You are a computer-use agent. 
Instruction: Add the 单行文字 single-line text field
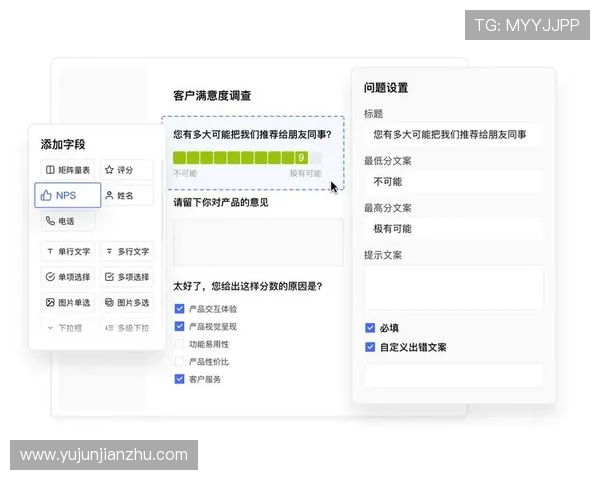tap(67, 251)
